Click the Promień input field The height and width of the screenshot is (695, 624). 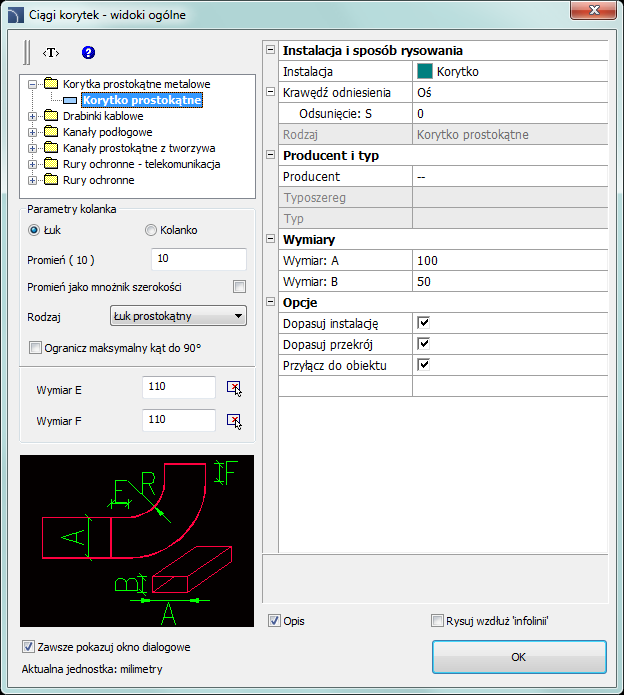(199, 259)
